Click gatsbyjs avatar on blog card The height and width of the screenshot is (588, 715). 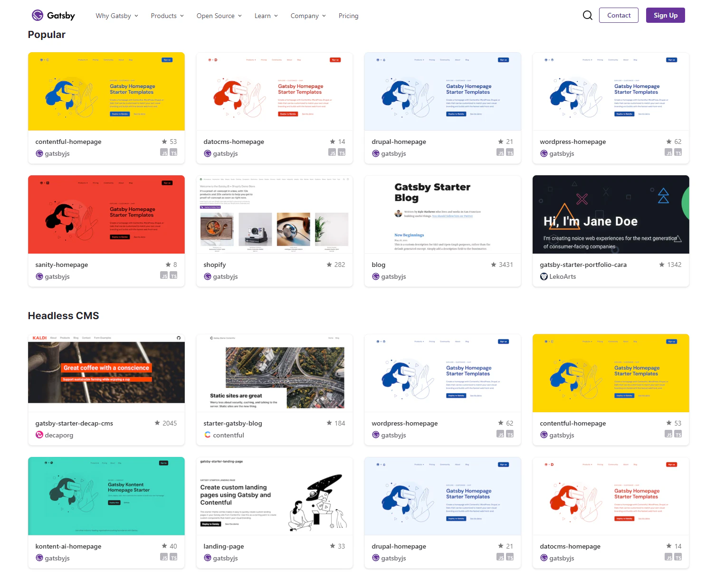coord(375,276)
